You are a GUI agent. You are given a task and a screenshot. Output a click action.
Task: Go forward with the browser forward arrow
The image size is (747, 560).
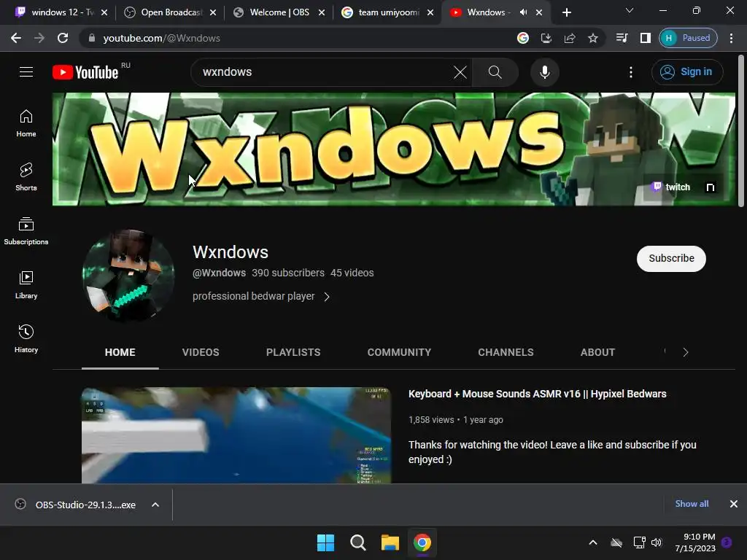click(x=39, y=38)
